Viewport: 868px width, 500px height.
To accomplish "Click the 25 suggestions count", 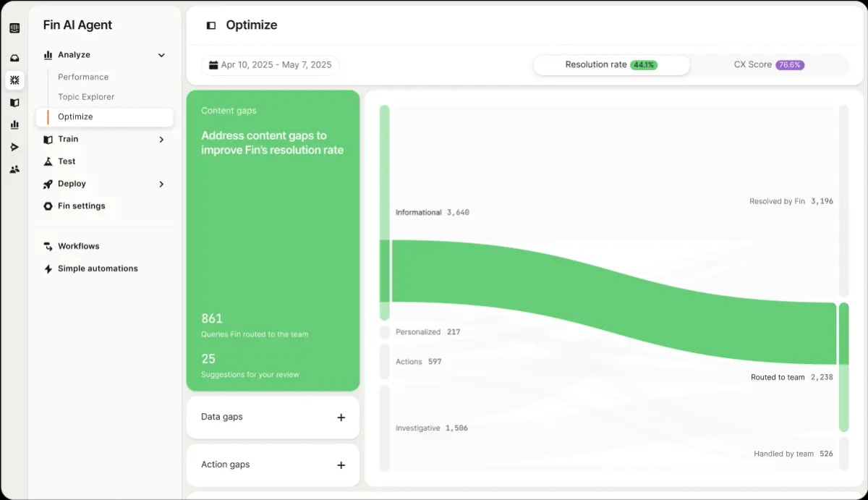I will pos(208,359).
